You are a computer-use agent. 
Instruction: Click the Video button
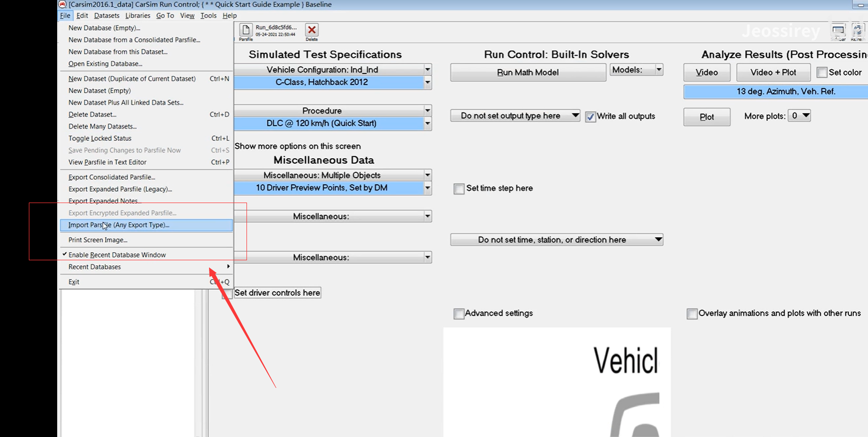coord(707,72)
